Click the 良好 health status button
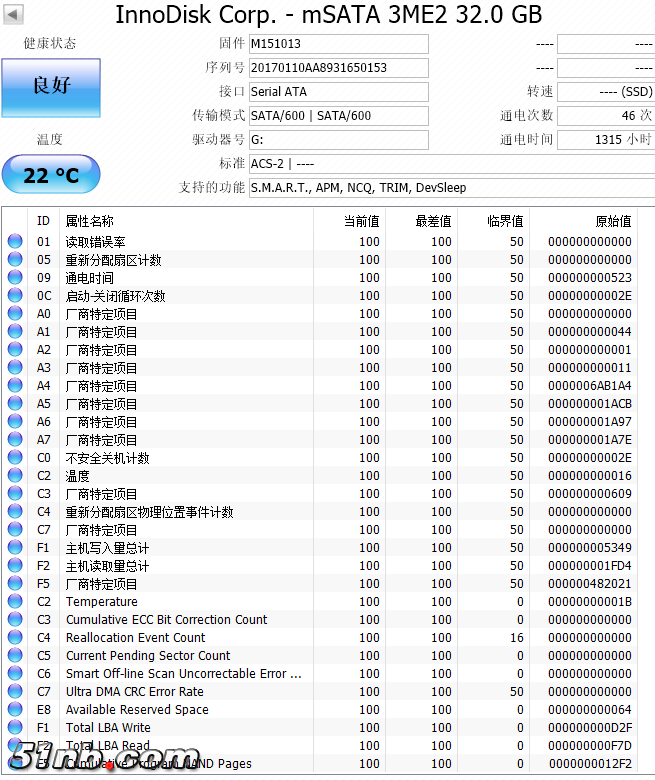655x780 pixels. [x=51, y=88]
